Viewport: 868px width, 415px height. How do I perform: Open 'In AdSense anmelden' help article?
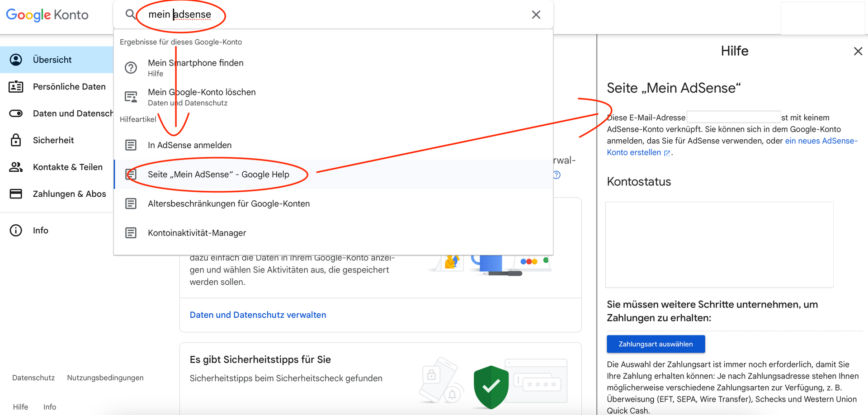(x=189, y=145)
